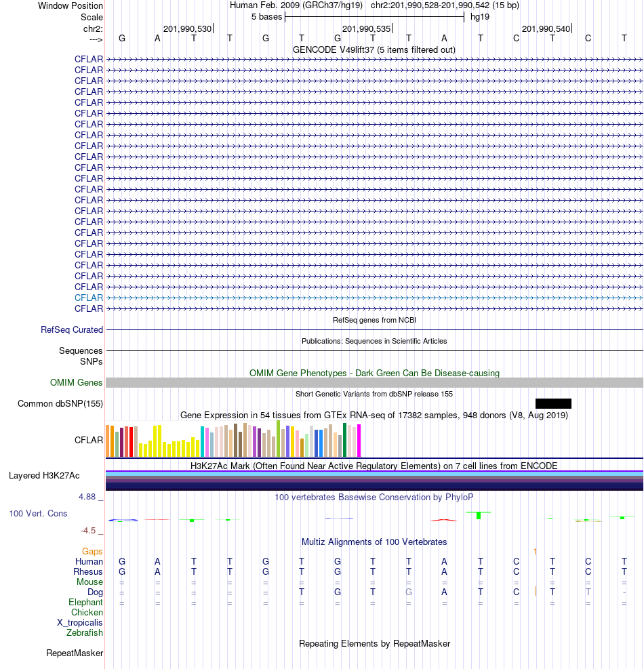Click the CFLAR label beside GTEx chart
Image resolution: width=644 pixels, height=669 pixels.
coord(89,440)
